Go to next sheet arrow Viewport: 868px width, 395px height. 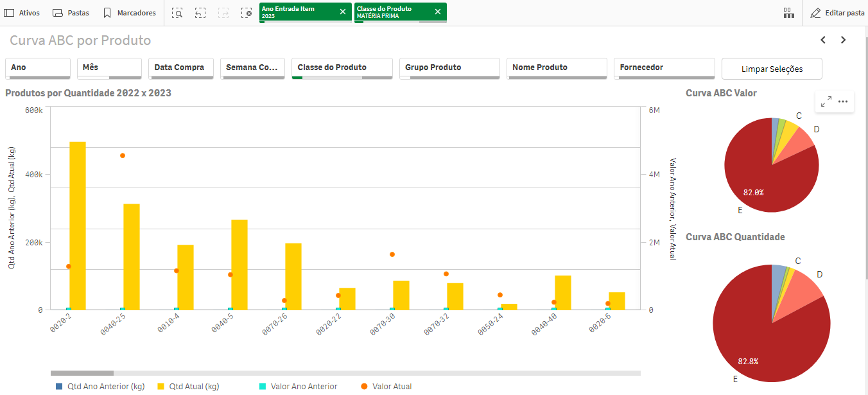[844, 40]
